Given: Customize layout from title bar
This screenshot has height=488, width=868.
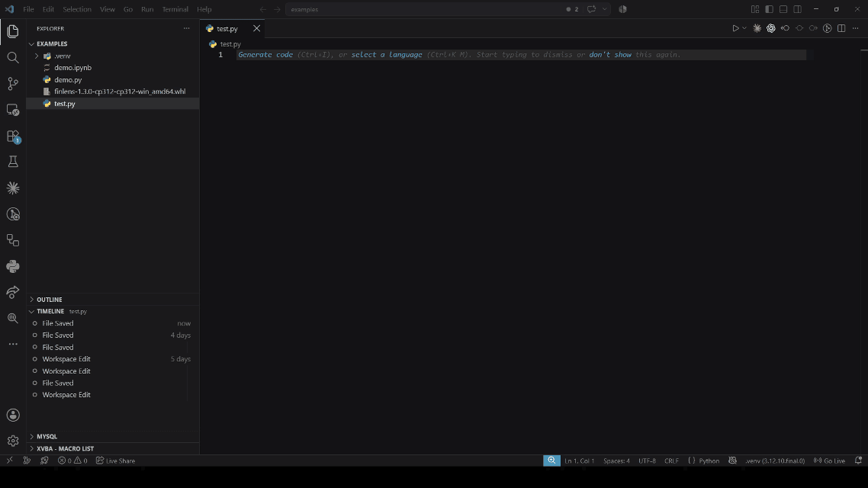Looking at the screenshot, I should point(755,9).
